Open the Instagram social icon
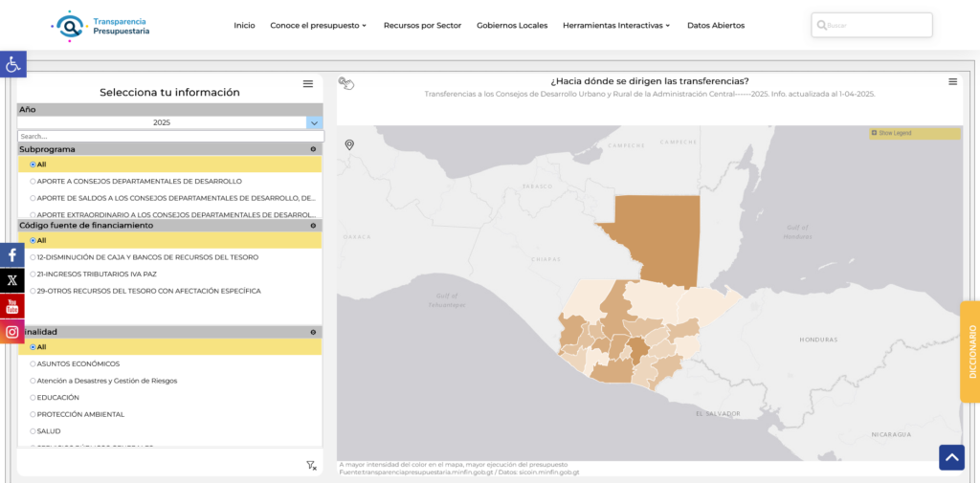This screenshot has height=483, width=980. click(12, 332)
